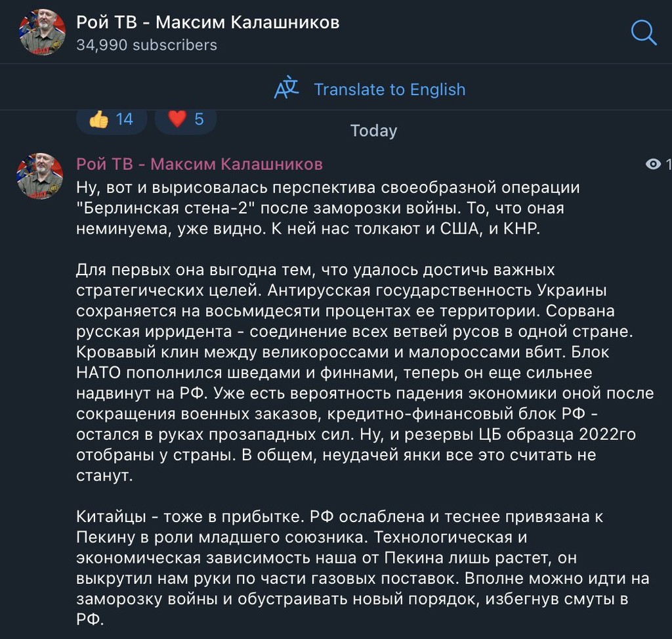
Task: Toggle your thumbs-up reaction on the post
Action: [112, 119]
